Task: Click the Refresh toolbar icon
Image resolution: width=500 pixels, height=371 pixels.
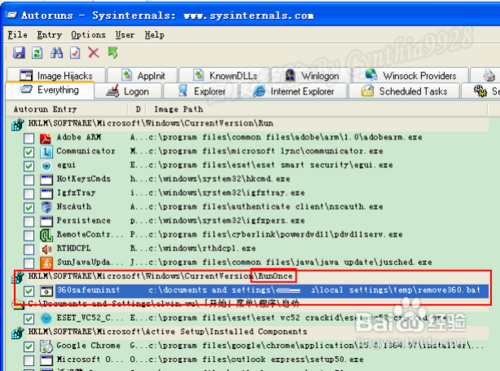Action: [37, 53]
